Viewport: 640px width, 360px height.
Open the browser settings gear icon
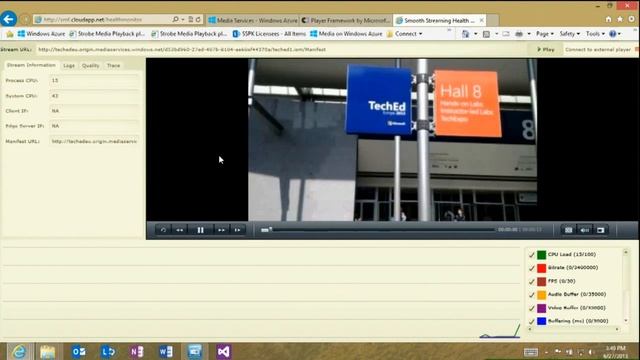[632, 19]
